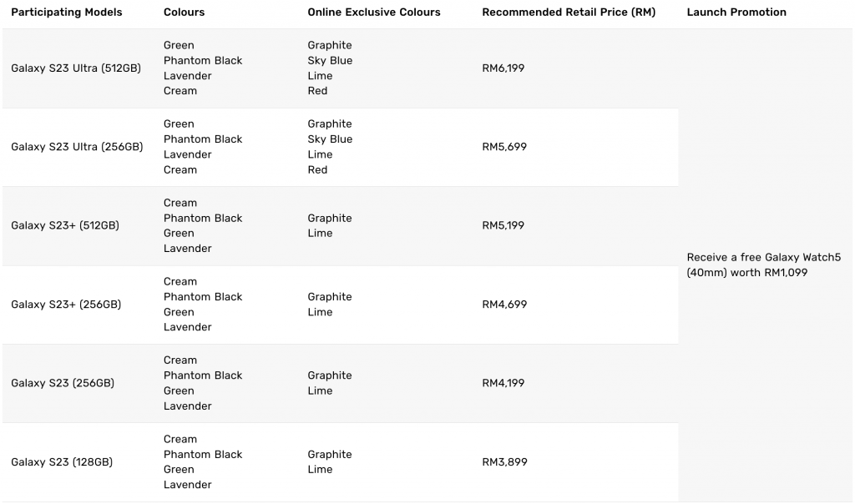Click the Recommended Retail Price (RM) header
Viewport: 855px width, 504px height.
(x=569, y=13)
